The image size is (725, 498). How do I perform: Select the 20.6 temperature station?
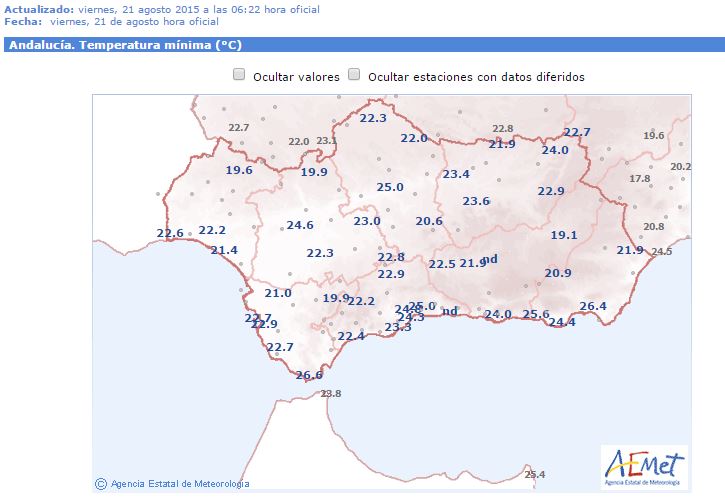[x=429, y=221]
